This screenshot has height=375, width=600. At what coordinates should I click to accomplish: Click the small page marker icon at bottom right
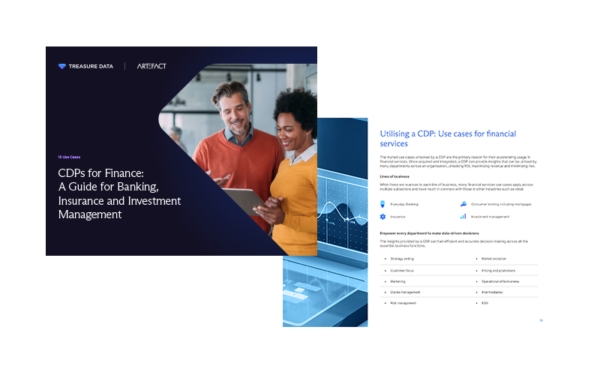[541, 320]
